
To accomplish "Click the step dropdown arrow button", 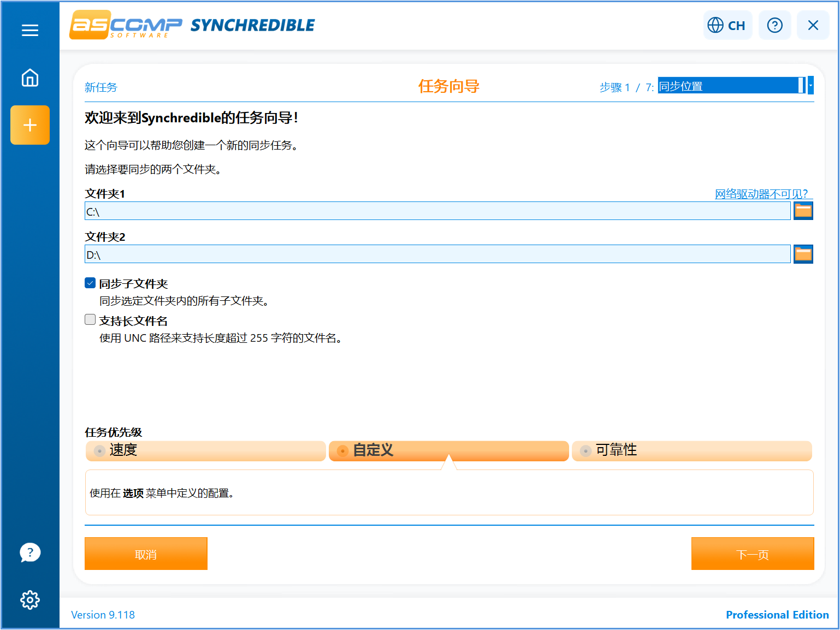I will coord(811,86).
